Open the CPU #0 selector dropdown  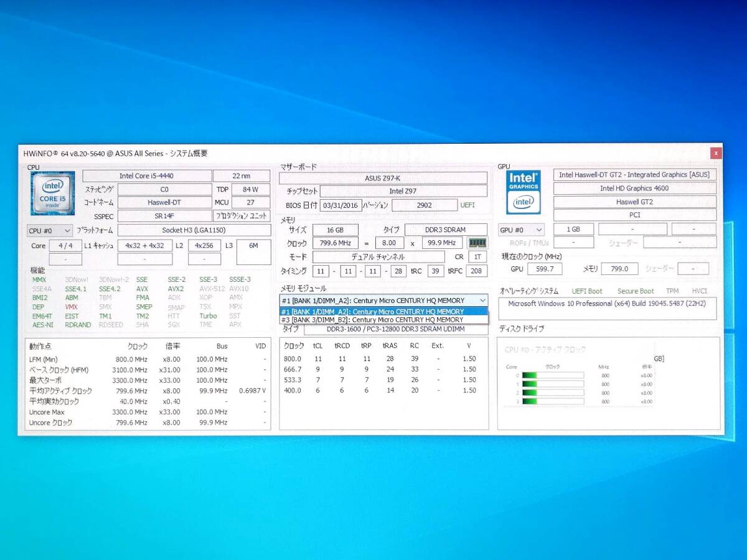[50, 230]
